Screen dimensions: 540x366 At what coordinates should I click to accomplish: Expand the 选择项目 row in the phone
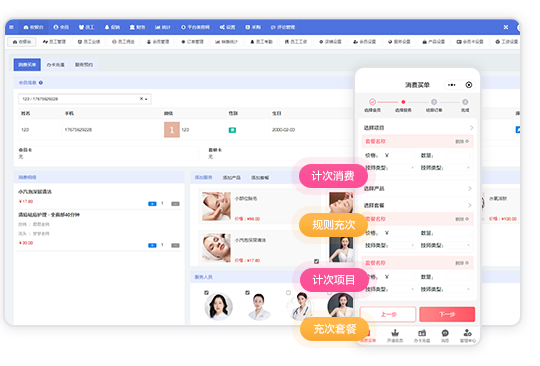[x=417, y=128]
